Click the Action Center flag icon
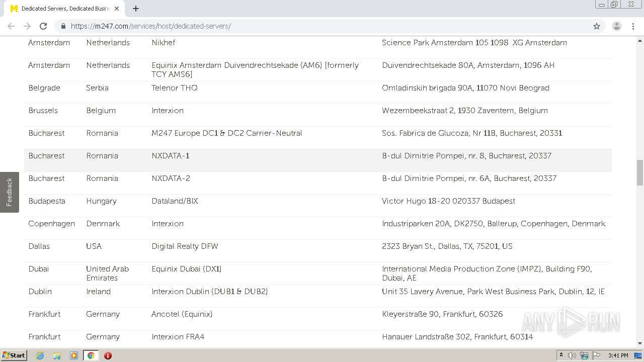The width and height of the screenshot is (644, 362). [596, 355]
